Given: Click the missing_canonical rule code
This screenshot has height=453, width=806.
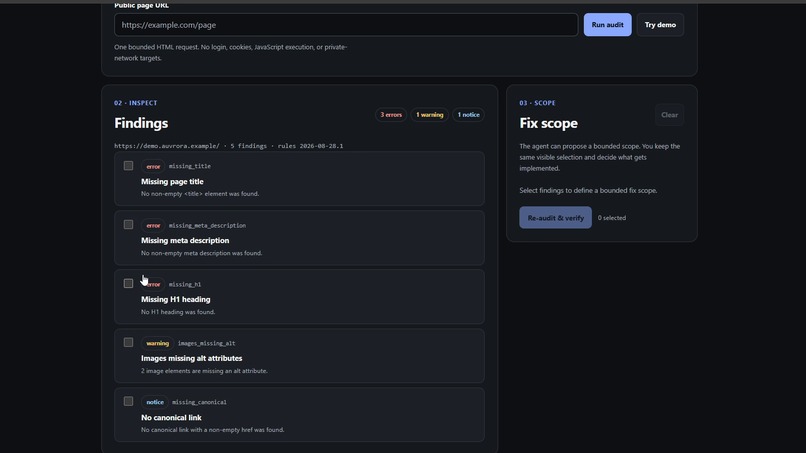Looking at the screenshot, I should click(x=199, y=402).
